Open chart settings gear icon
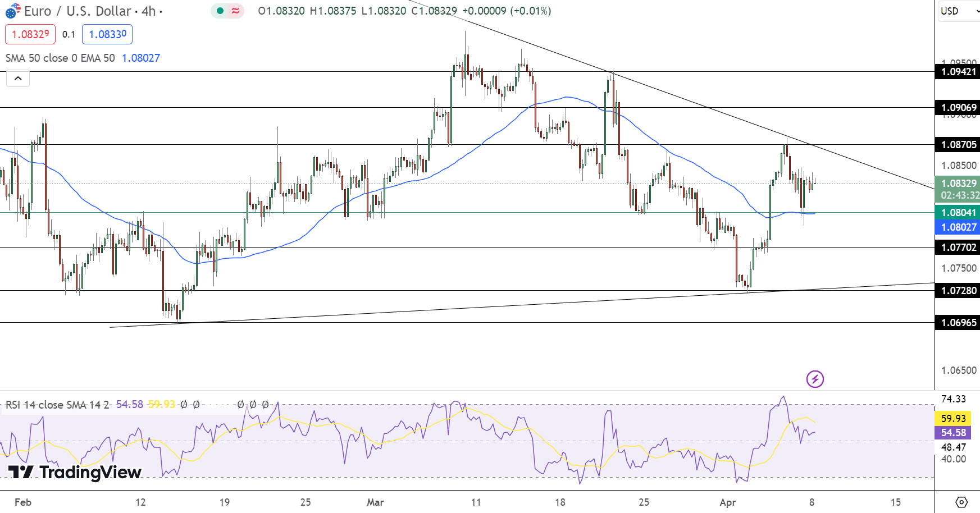Viewport: 980px width, 513px height. [x=961, y=502]
